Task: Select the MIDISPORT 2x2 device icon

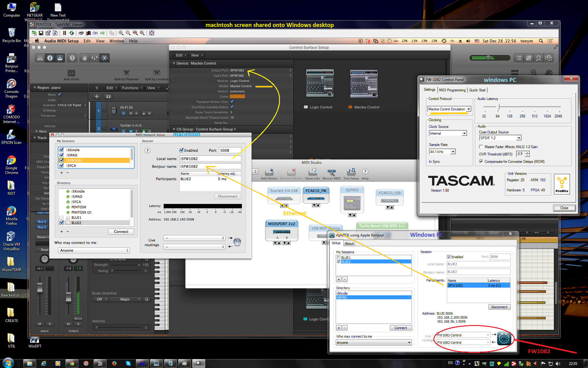Action: pyautogui.click(x=281, y=232)
